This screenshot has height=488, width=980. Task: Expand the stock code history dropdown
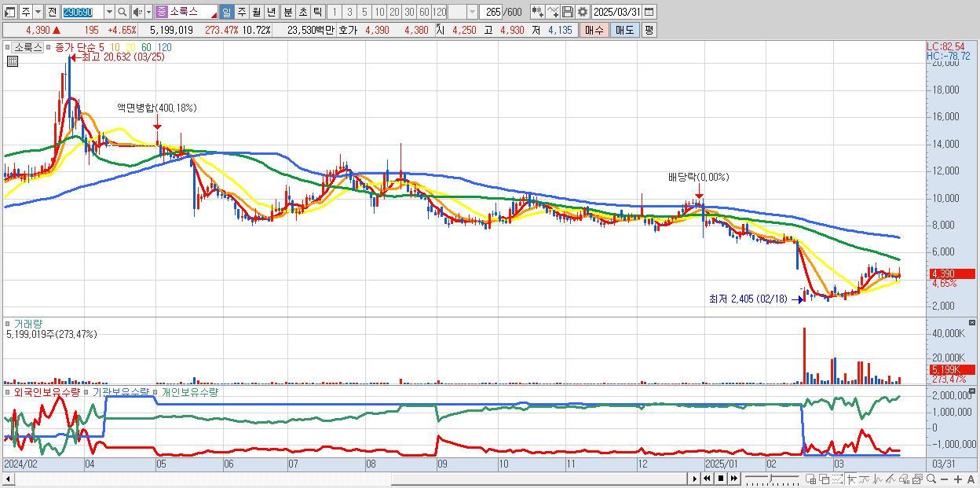click(109, 12)
